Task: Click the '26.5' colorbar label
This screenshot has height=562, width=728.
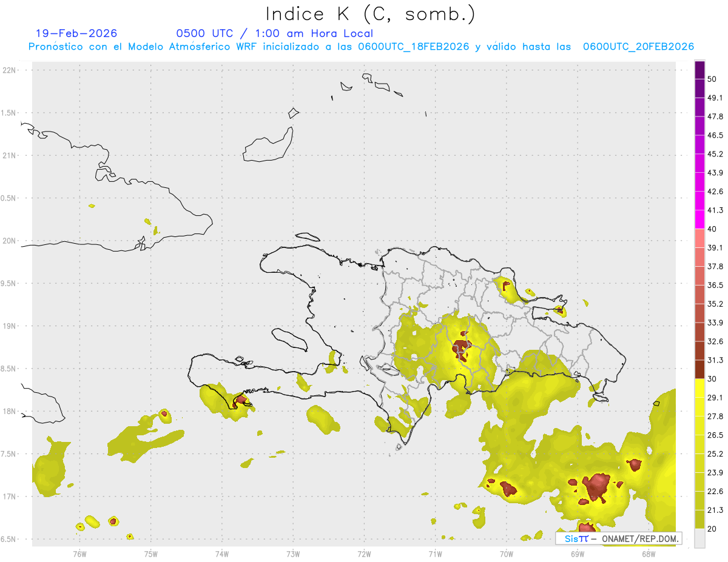Action: [x=715, y=435]
